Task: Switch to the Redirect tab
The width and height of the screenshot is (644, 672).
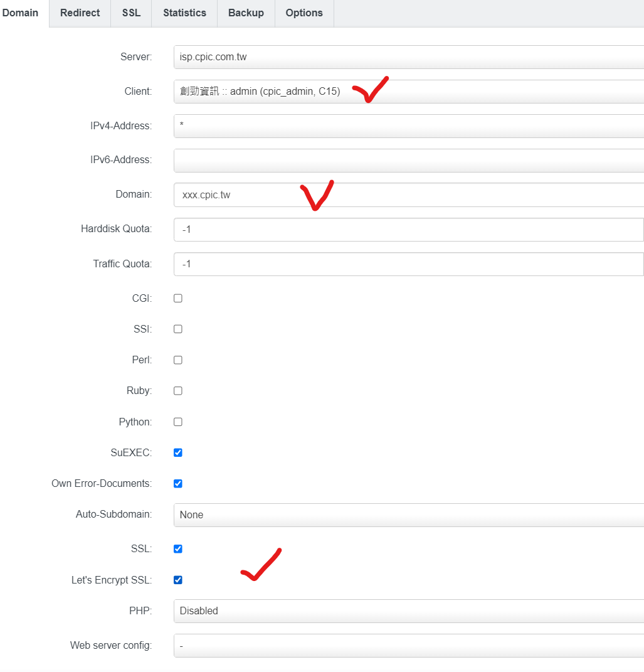Action: pos(80,13)
